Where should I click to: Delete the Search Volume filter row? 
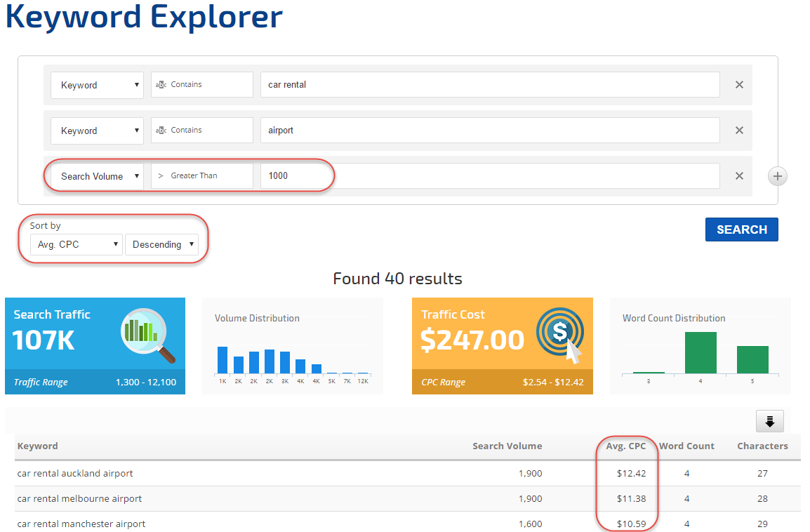(738, 176)
